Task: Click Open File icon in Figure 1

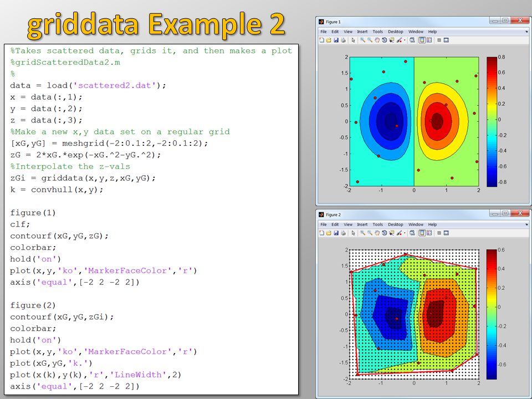Action: point(329,40)
